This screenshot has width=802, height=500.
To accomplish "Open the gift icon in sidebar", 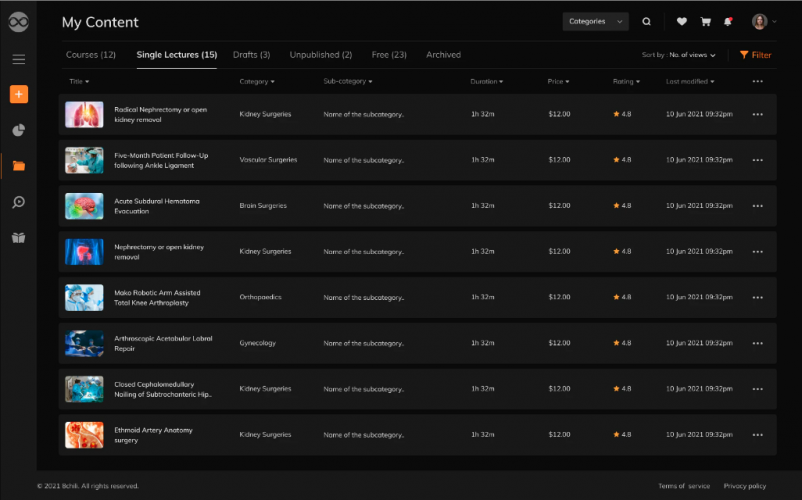I will [x=18, y=238].
